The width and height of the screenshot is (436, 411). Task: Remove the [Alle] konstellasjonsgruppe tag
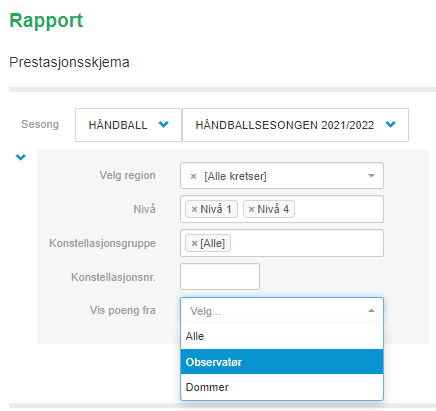pyautogui.click(x=194, y=243)
